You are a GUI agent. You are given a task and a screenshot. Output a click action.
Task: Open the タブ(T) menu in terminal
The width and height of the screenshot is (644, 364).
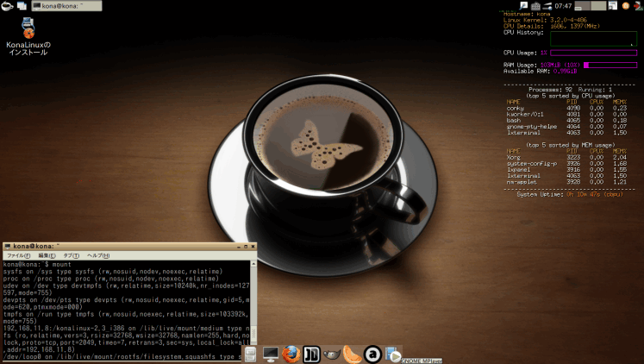[x=71, y=255]
